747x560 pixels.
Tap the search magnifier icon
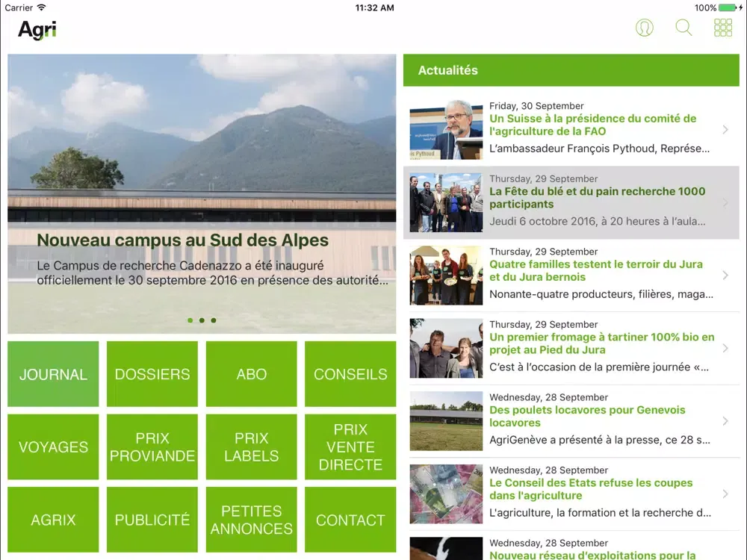click(x=684, y=28)
